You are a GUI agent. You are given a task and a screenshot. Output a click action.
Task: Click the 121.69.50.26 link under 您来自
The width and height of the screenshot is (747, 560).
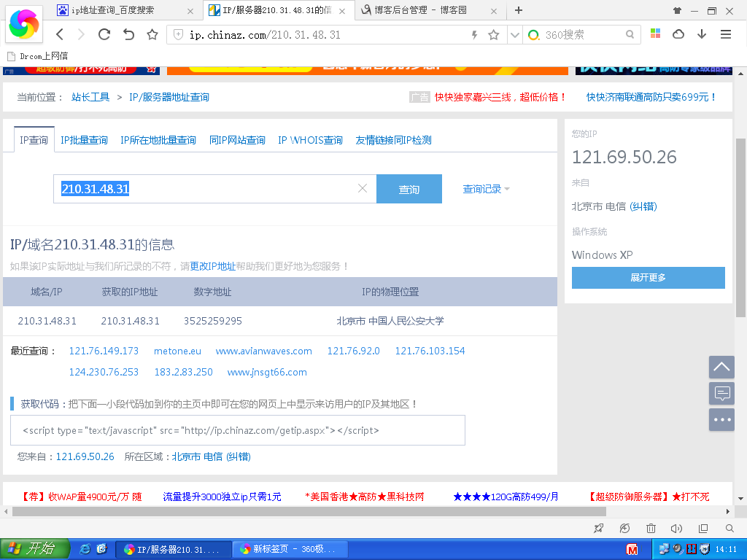point(85,456)
